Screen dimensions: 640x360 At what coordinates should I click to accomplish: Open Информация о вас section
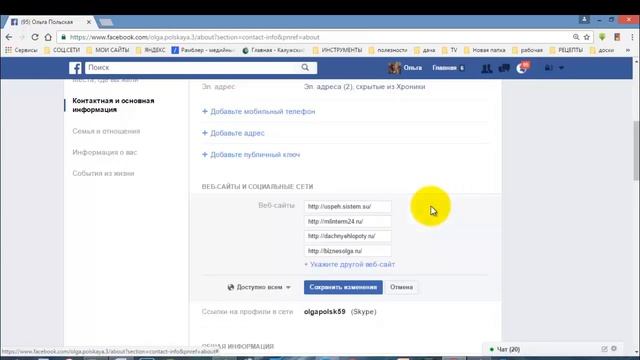[x=104, y=152]
